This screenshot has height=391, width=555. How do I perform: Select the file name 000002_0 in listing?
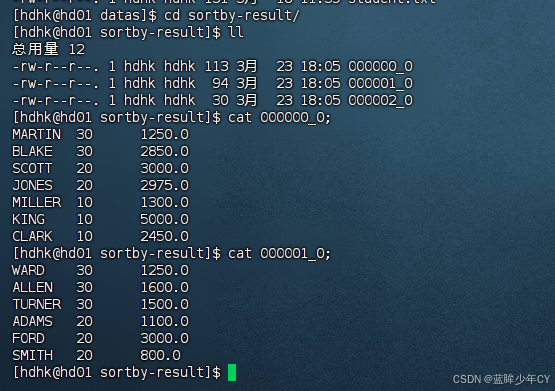(381, 100)
